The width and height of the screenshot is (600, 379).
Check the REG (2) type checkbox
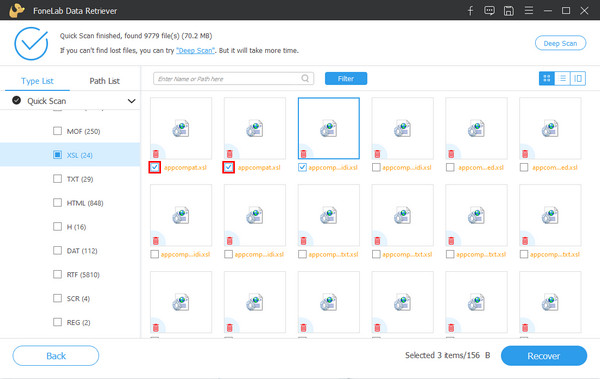coord(57,322)
